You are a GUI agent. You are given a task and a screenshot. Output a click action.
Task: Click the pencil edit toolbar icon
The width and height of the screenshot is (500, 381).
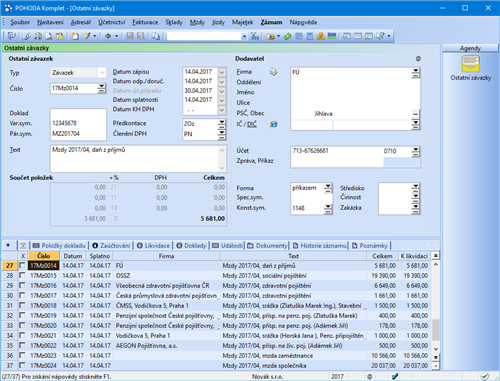(87, 36)
